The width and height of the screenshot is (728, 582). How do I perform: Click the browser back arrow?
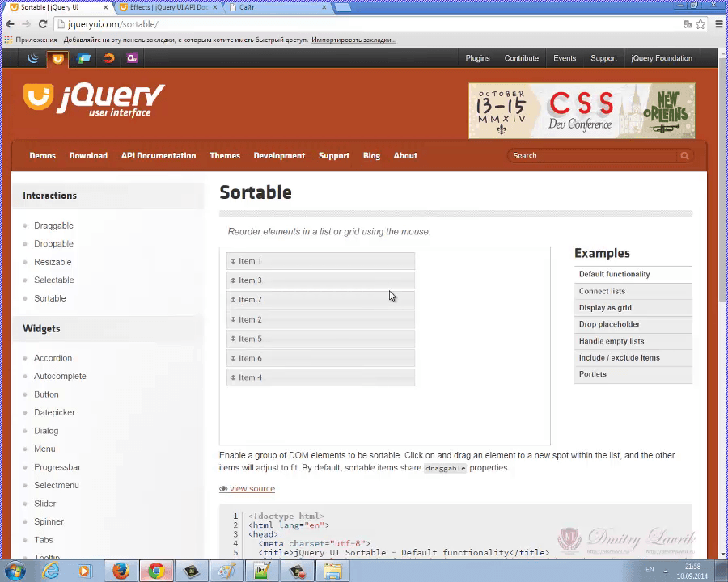[x=10, y=24]
